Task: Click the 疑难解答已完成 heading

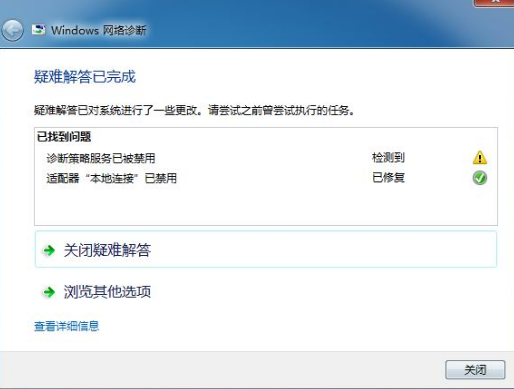Action: [85, 77]
